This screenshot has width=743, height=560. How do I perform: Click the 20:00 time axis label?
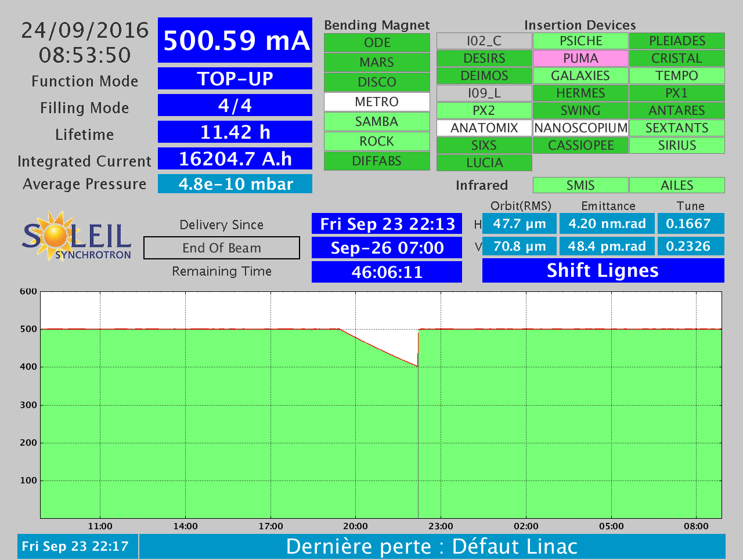coord(355,526)
